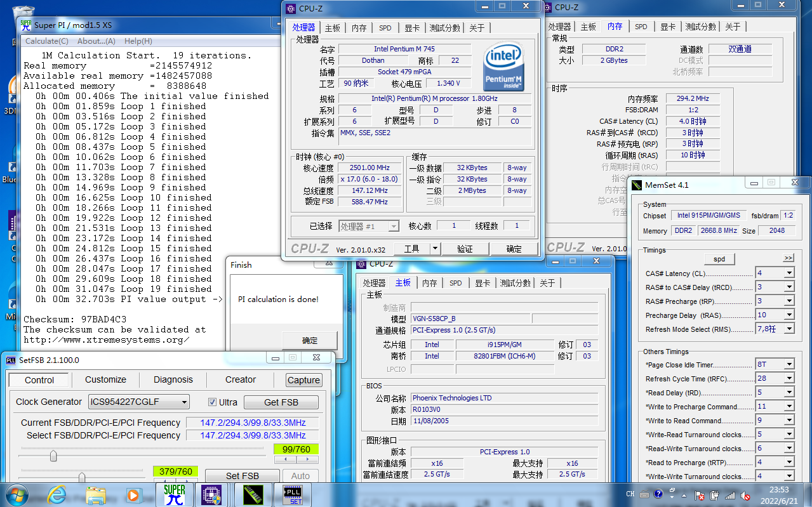Open About...(A) menu in Super PI

97,41
